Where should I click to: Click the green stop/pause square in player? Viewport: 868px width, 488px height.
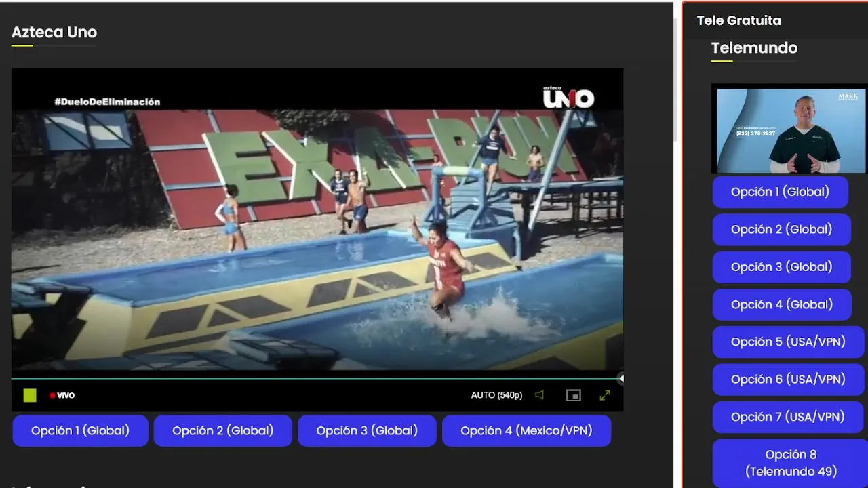pyautogui.click(x=30, y=395)
